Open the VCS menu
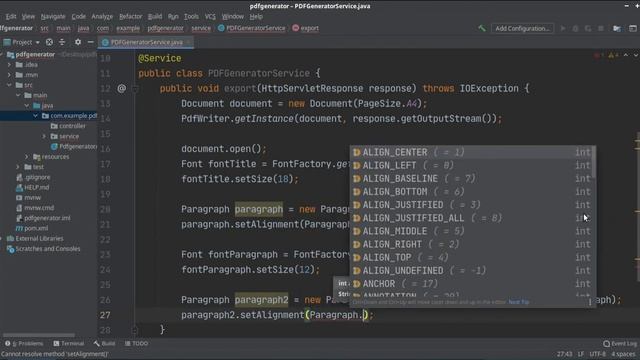This screenshot has height=360, width=640. (x=210, y=17)
